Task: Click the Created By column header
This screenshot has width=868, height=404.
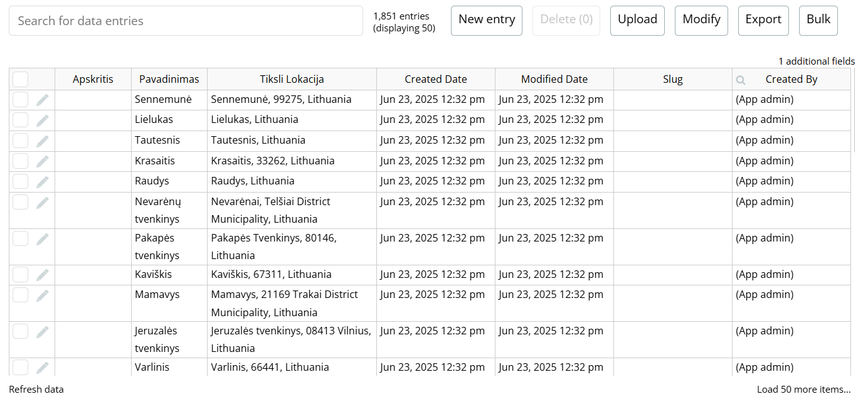Action: [791, 79]
